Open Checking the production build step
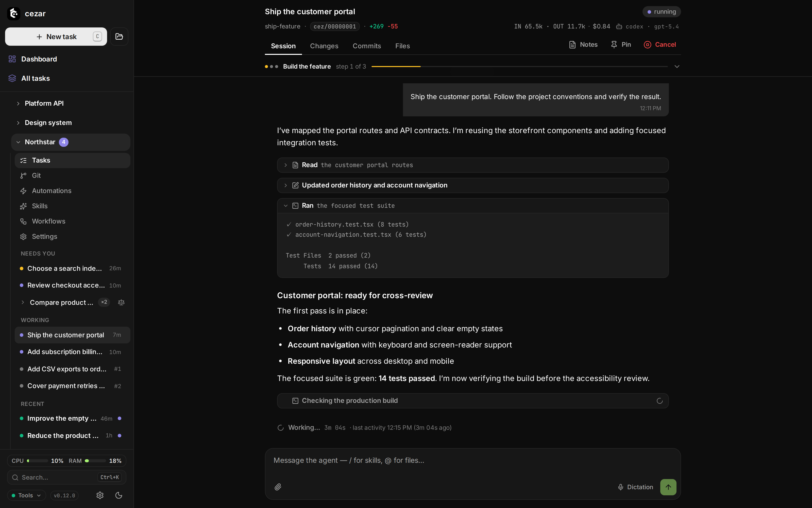The width and height of the screenshot is (812, 508). click(x=473, y=401)
